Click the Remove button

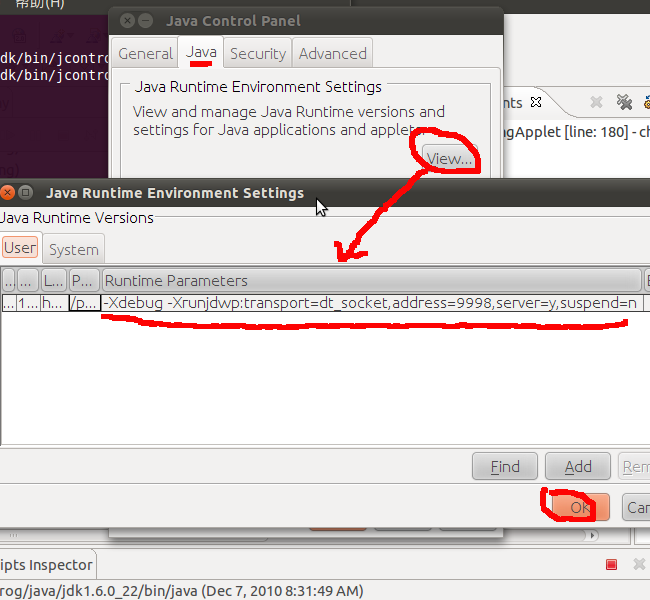tap(634, 466)
